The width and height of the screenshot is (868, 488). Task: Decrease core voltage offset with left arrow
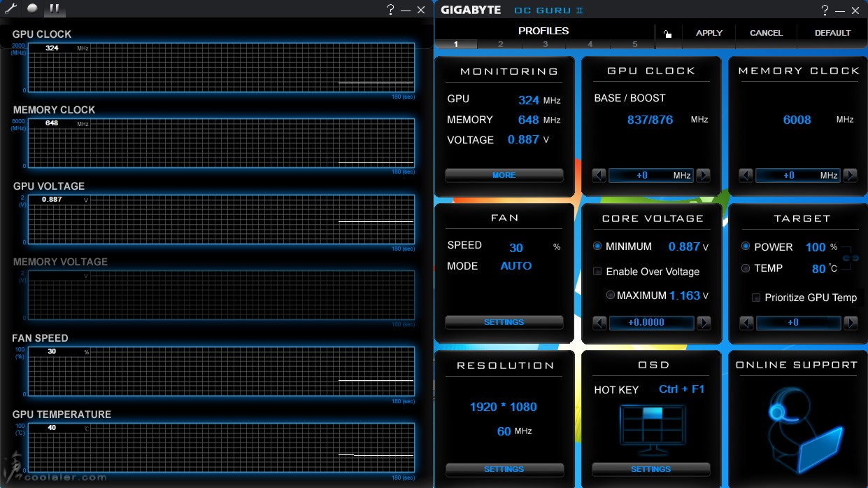pyautogui.click(x=599, y=323)
